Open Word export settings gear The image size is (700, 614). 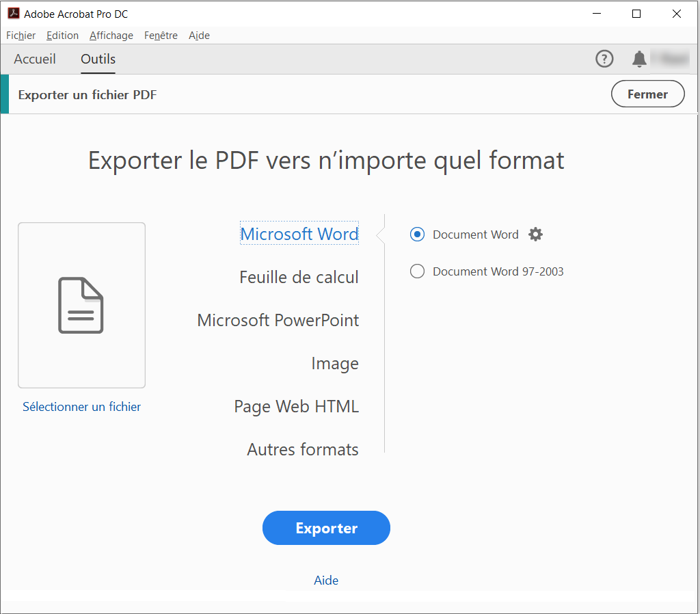click(x=535, y=234)
